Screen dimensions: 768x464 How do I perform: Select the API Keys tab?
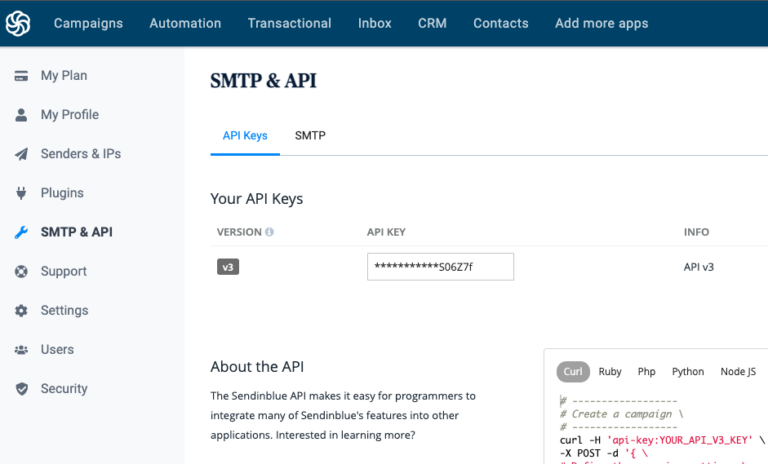tap(245, 135)
